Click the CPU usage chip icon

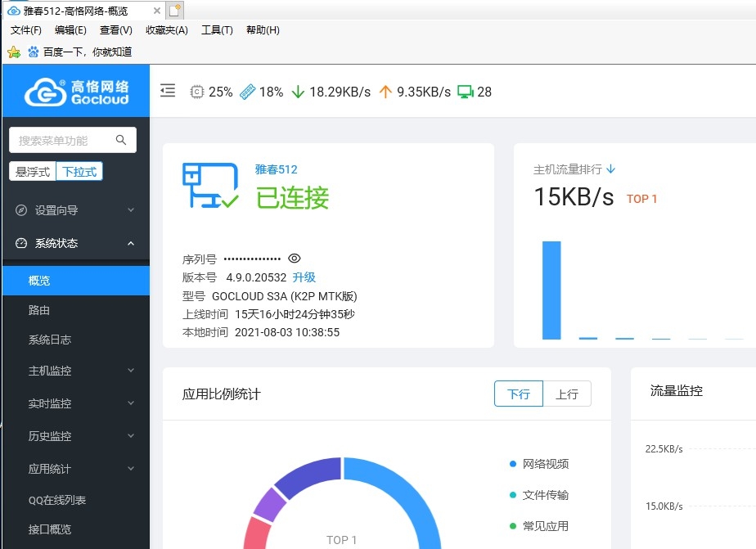(x=197, y=92)
